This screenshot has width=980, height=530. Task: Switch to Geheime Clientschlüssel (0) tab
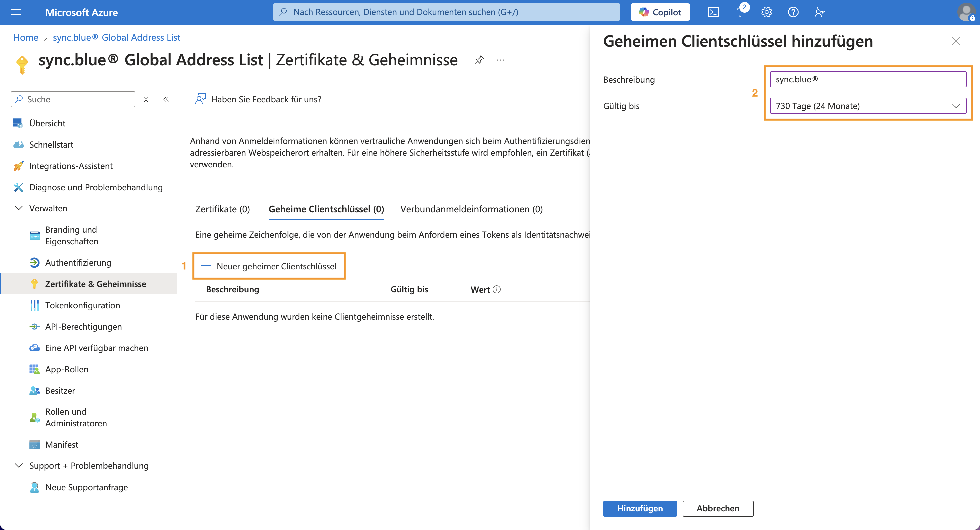326,209
